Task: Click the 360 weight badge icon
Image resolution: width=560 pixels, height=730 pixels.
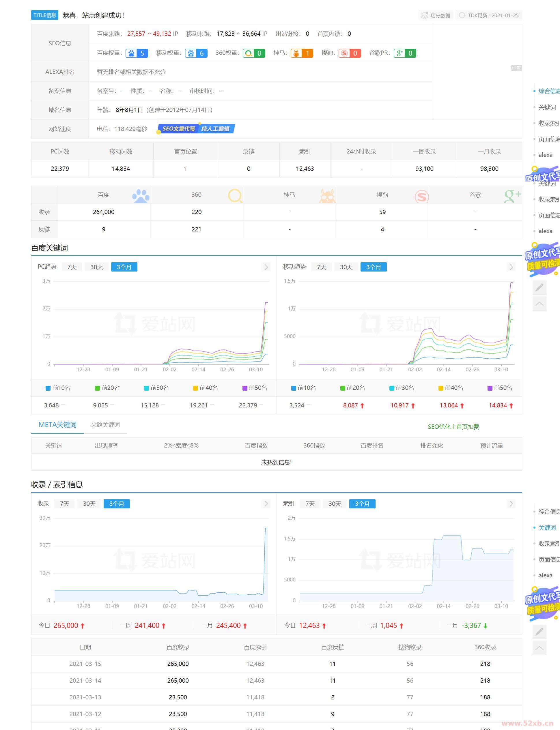Action: pyautogui.click(x=248, y=53)
